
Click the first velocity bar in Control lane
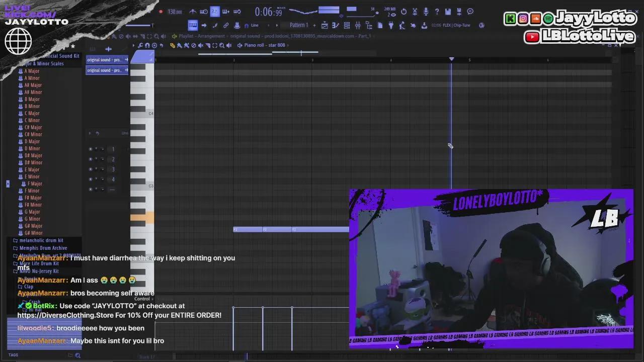pos(233,328)
